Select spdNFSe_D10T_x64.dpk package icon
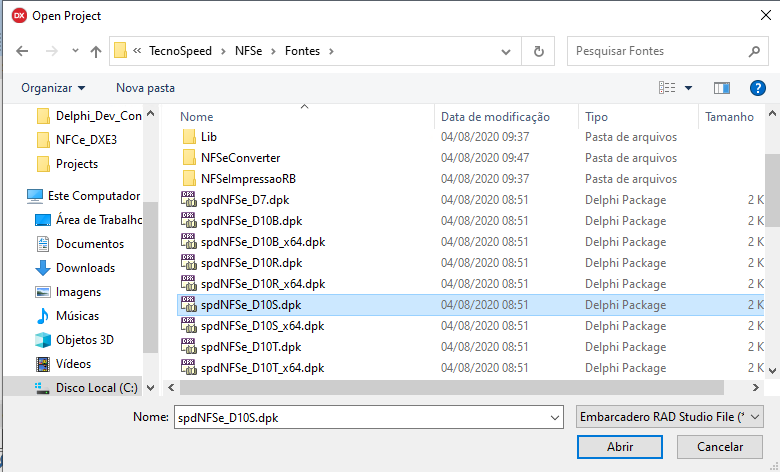This screenshot has width=780, height=472. [x=189, y=368]
